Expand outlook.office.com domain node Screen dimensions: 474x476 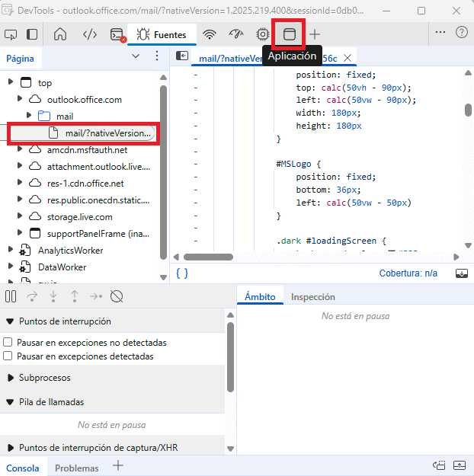[20, 99]
